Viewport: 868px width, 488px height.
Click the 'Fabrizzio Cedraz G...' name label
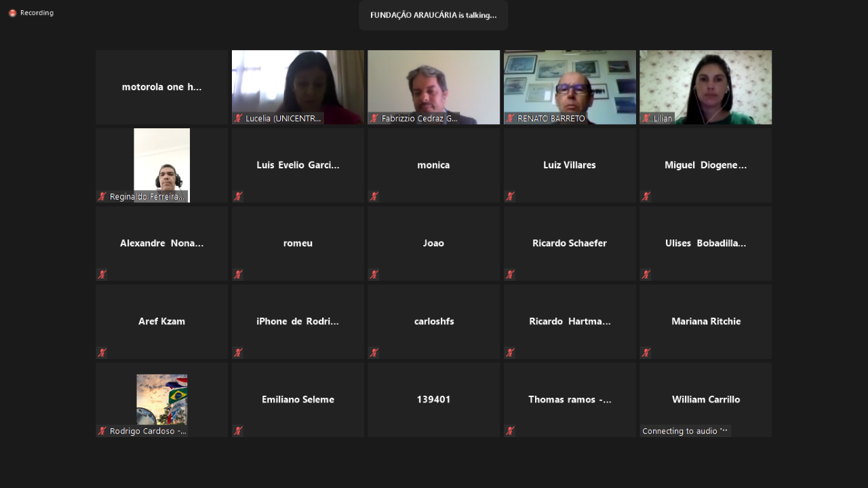(420, 118)
